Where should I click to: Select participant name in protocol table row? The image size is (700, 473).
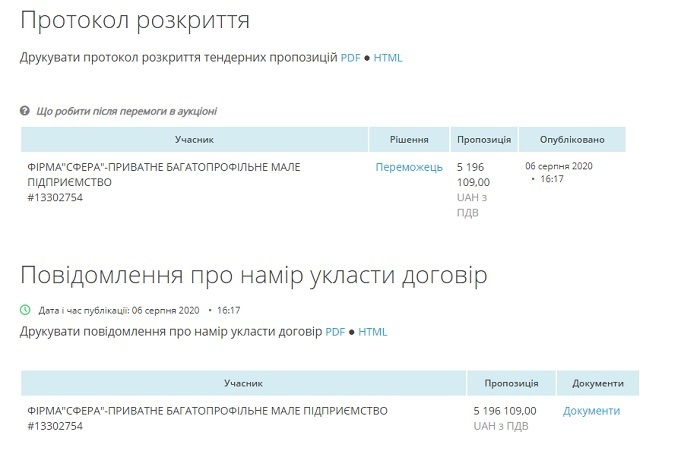pos(164,174)
